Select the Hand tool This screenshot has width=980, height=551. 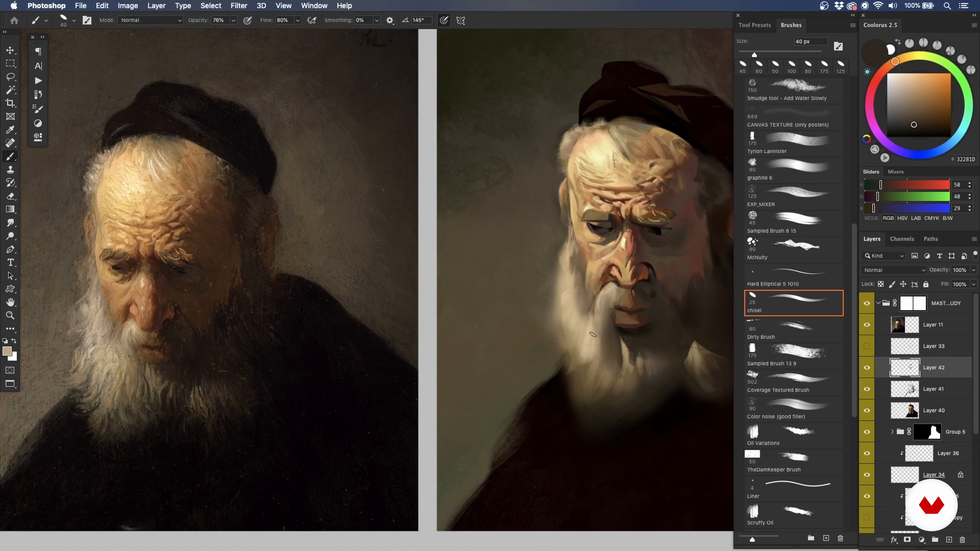(x=10, y=302)
